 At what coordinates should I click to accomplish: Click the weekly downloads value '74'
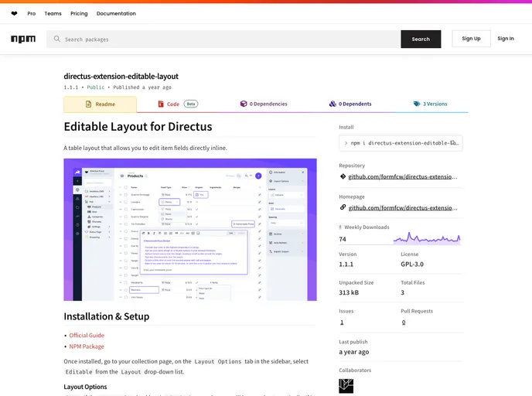[343, 239]
